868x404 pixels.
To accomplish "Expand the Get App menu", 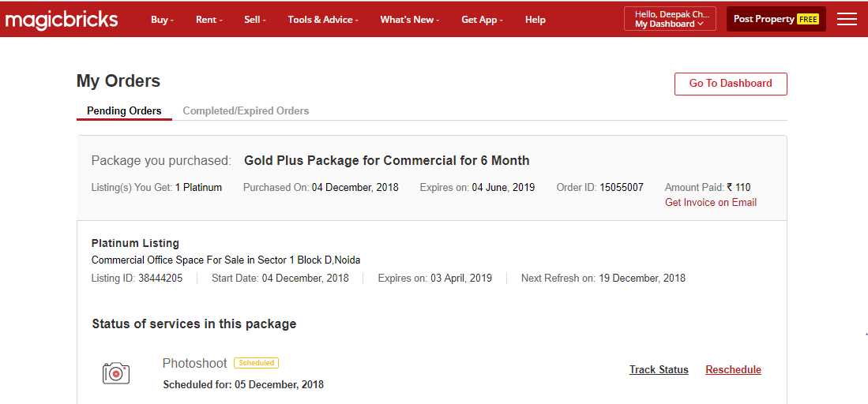I will tap(483, 20).
